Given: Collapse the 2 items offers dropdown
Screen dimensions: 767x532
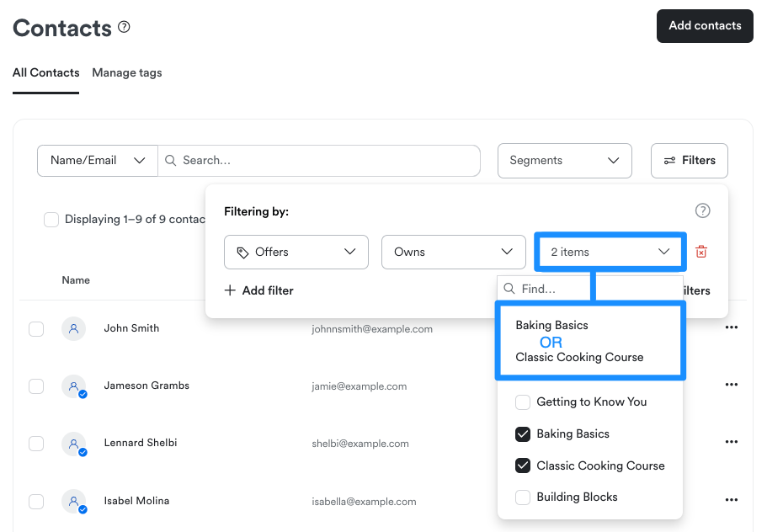Looking at the screenshot, I should coord(610,252).
